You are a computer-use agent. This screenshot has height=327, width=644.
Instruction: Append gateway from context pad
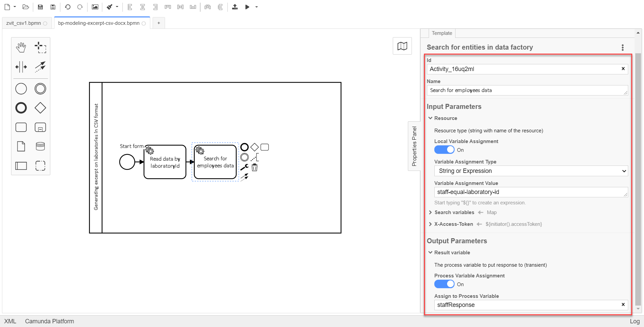pos(255,147)
